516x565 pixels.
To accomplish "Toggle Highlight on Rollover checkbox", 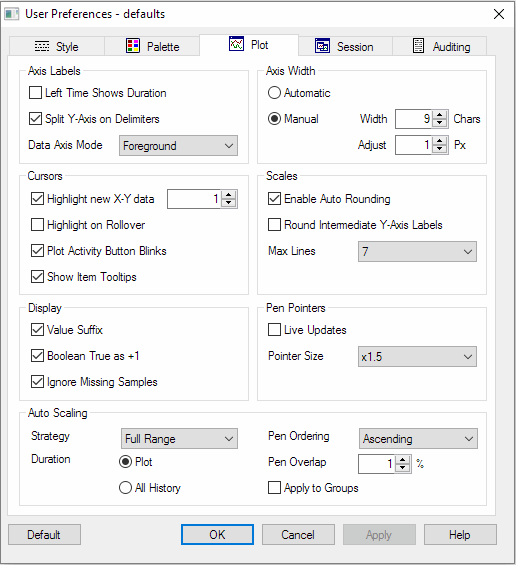I will (x=37, y=224).
